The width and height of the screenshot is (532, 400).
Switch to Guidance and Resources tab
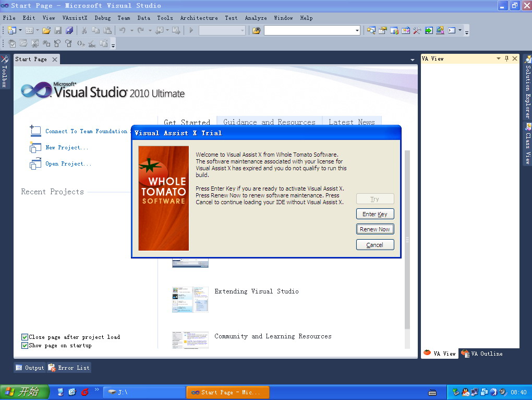[270, 121]
